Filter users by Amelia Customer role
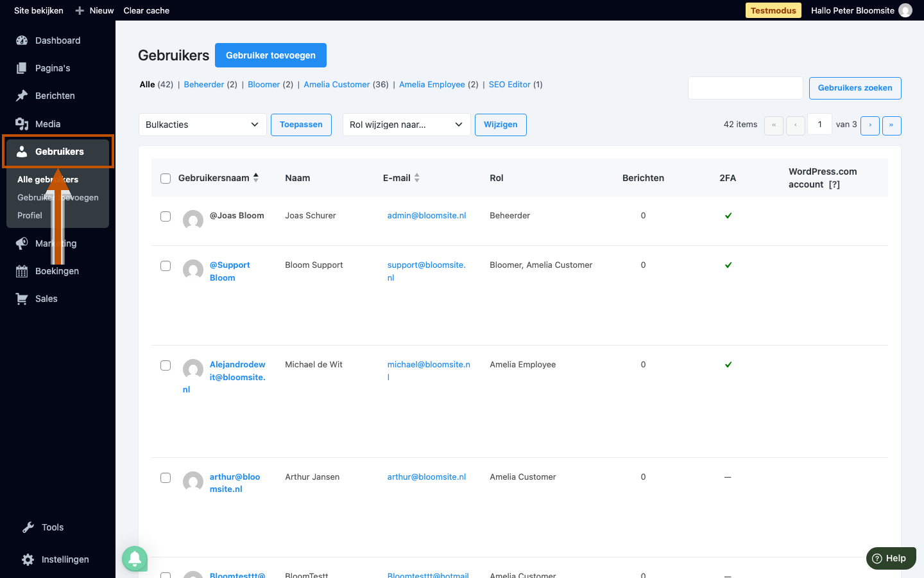The width and height of the screenshot is (924, 578). [x=337, y=85]
